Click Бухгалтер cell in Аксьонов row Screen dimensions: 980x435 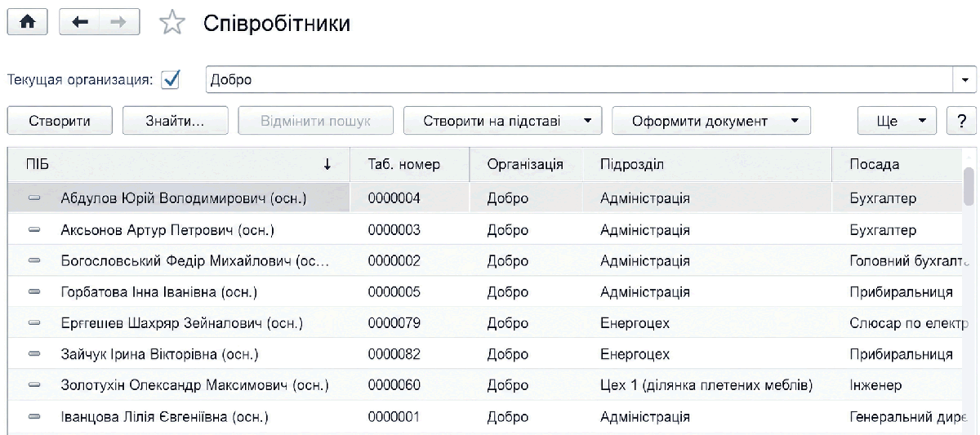883,230
